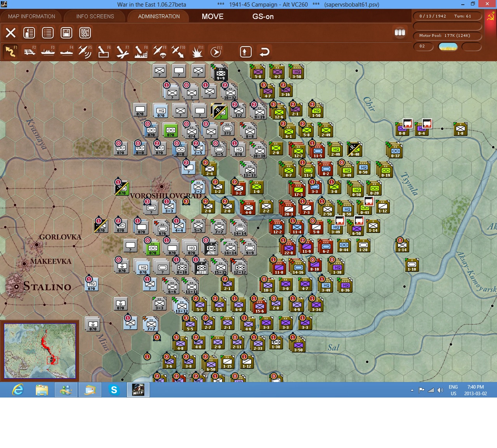Open the Commander's Report icon
The height and width of the screenshot is (448, 497).
29,33
